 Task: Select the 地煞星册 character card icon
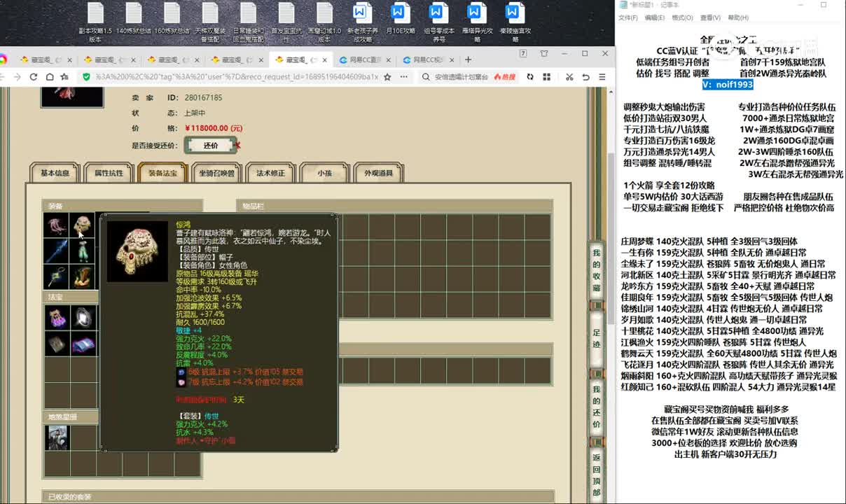57,437
